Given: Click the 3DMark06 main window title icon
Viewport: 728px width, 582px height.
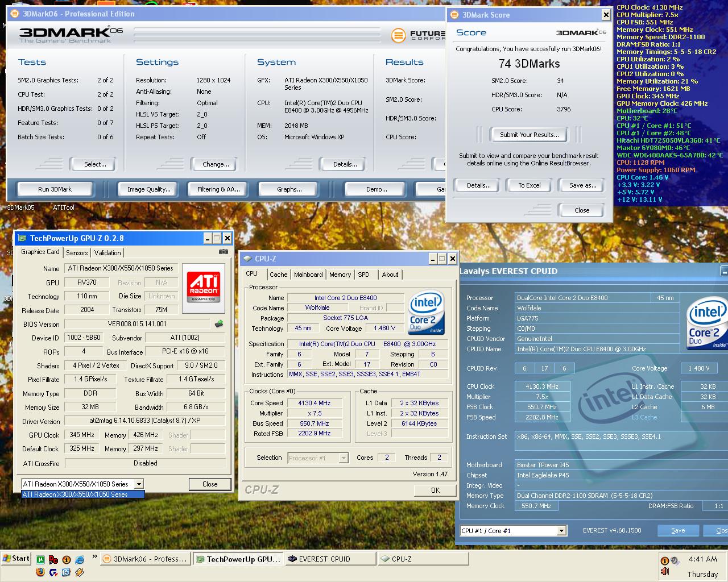Looking at the screenshot, I should pos(14,14).
